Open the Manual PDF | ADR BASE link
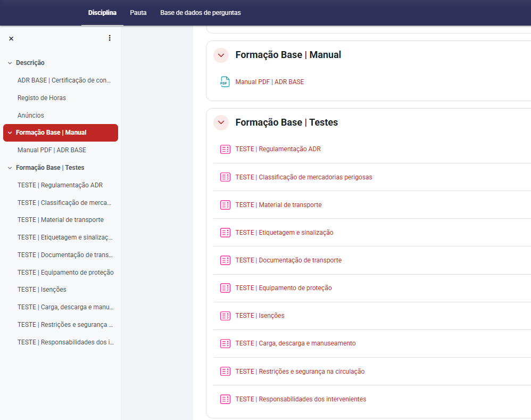 (x=270, y=82)
